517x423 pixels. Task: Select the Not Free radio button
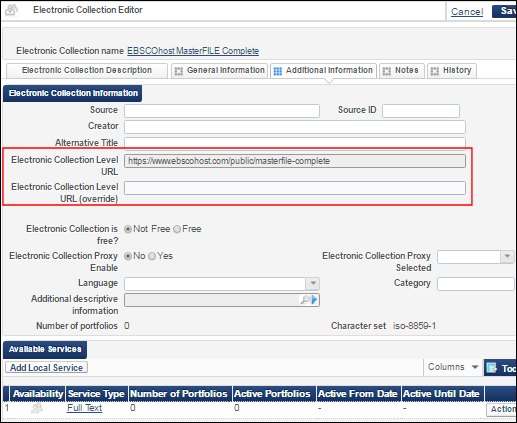[128, 229]
